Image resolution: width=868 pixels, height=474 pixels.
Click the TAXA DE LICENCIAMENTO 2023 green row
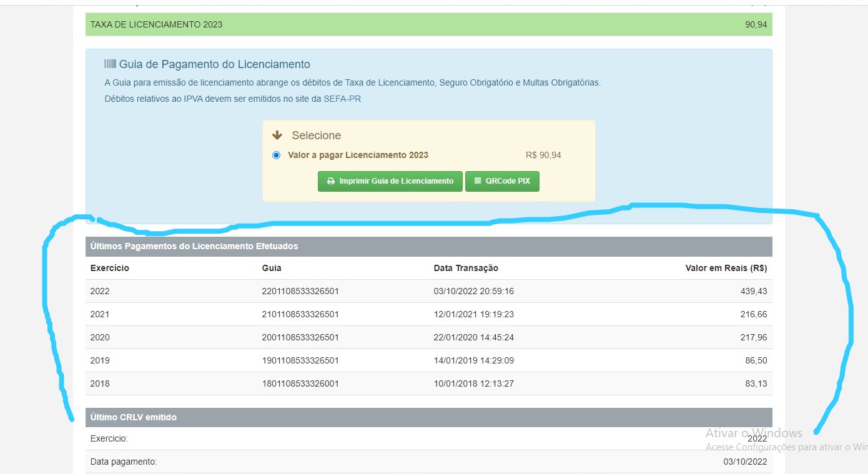coord(429,24)
